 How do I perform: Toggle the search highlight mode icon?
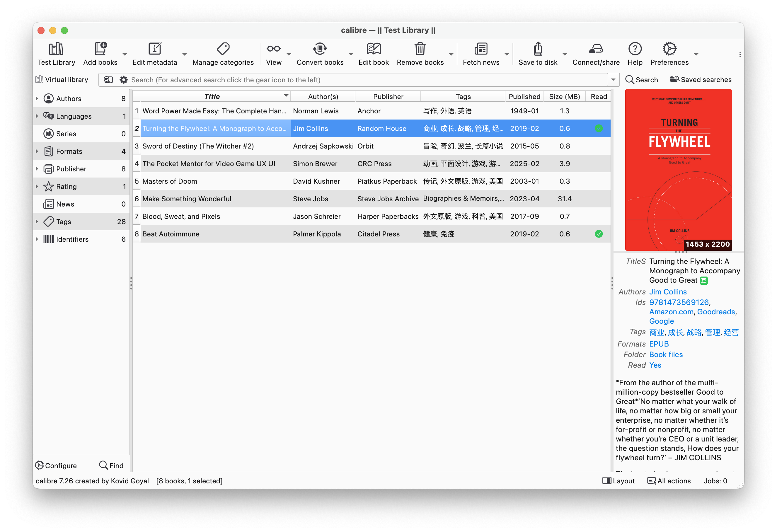(108, 80)
